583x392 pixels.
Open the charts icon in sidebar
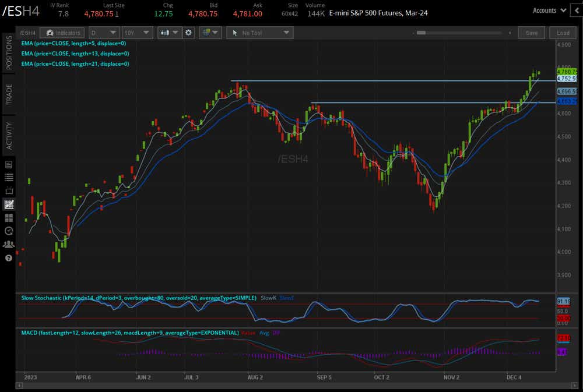9,204
